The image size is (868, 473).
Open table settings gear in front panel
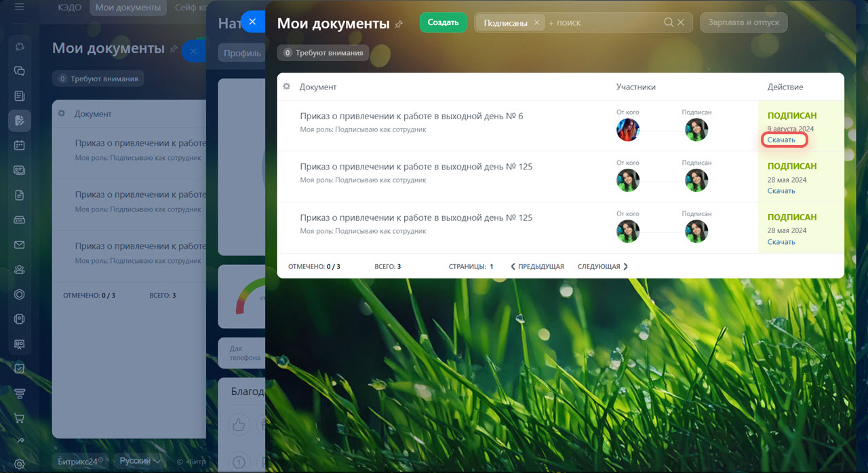click(x=287, y=87)
